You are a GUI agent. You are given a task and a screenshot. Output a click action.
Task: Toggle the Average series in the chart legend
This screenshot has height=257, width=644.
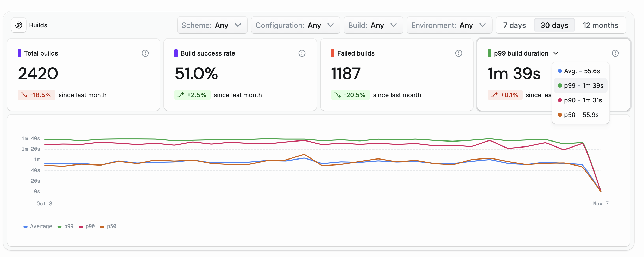[37, 226]
